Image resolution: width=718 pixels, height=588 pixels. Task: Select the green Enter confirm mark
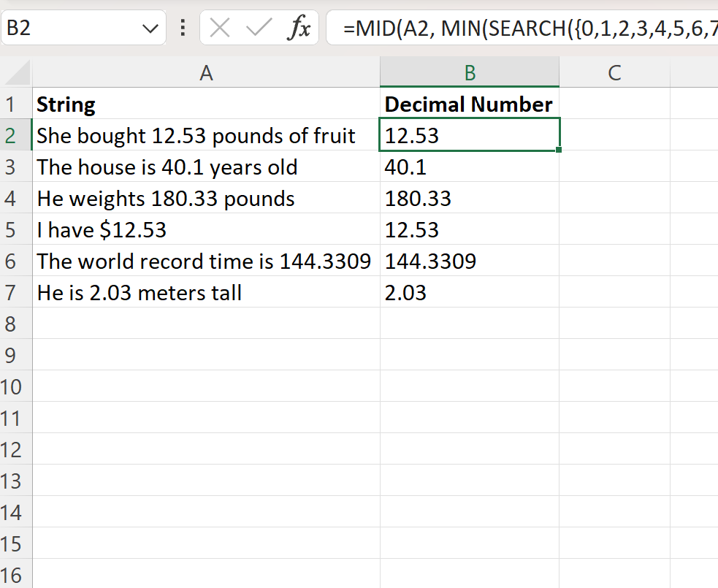pyautogui.click(x=259, y=27)
